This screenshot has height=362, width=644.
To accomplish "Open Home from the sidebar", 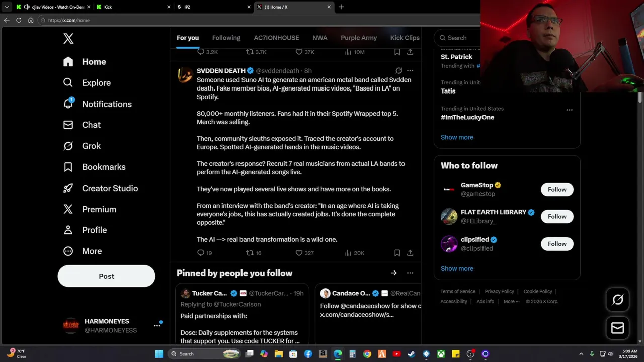I will (85, 62).
